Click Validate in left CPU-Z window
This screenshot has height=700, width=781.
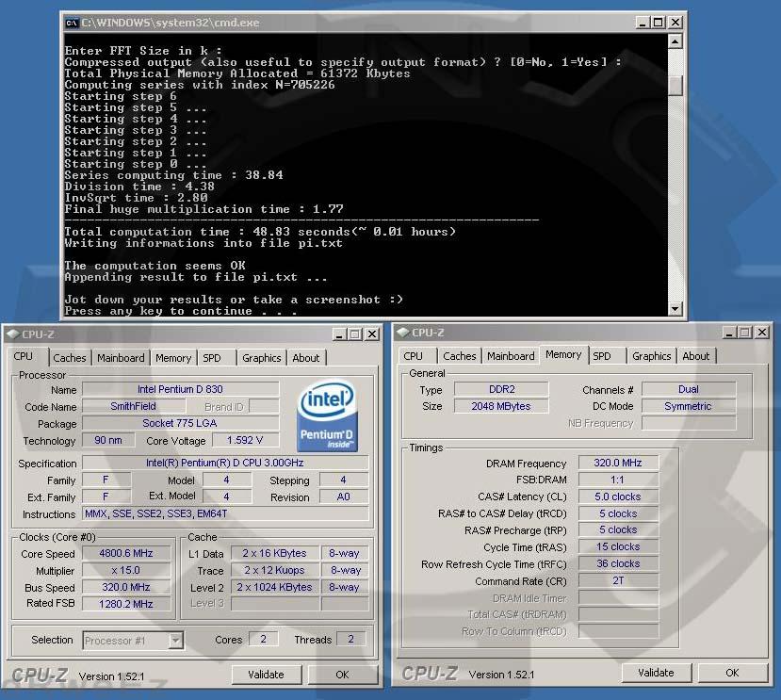[267, 675]
